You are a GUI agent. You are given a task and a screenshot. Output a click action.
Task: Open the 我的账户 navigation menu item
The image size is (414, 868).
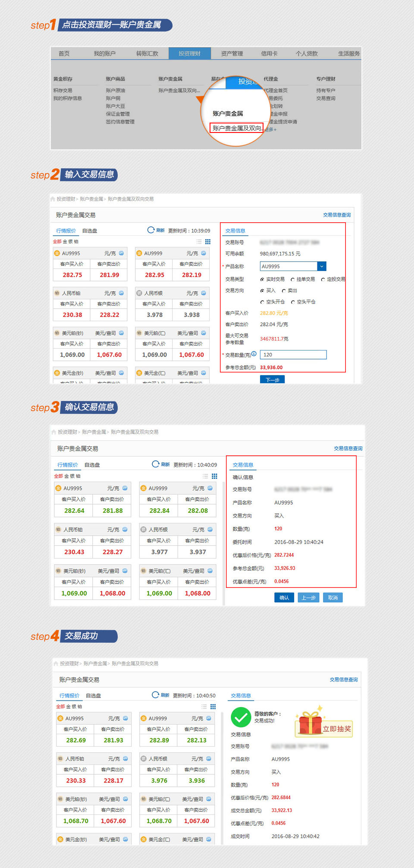click(104, 54)
